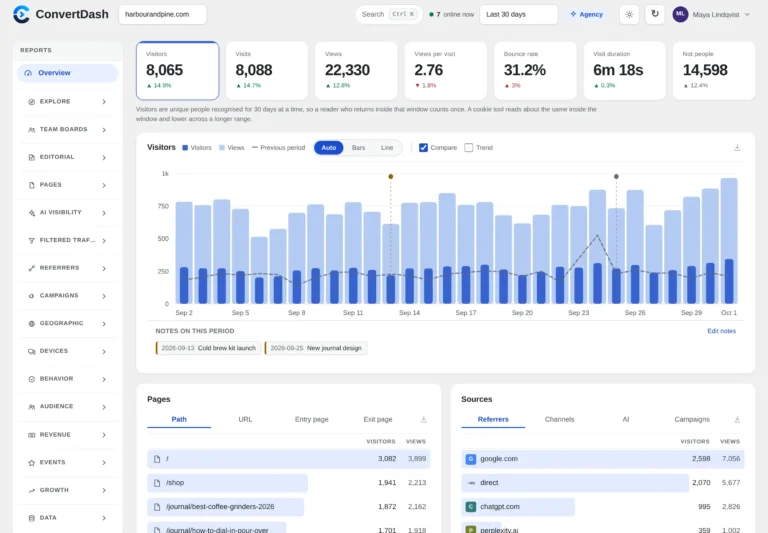Switch Sources panel to Campaigns tab
The width and height of the screenshot is (768, 533).
[692, 419]
